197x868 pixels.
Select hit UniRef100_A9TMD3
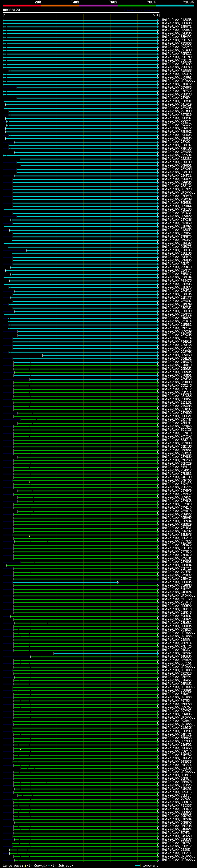click(177, 111)
